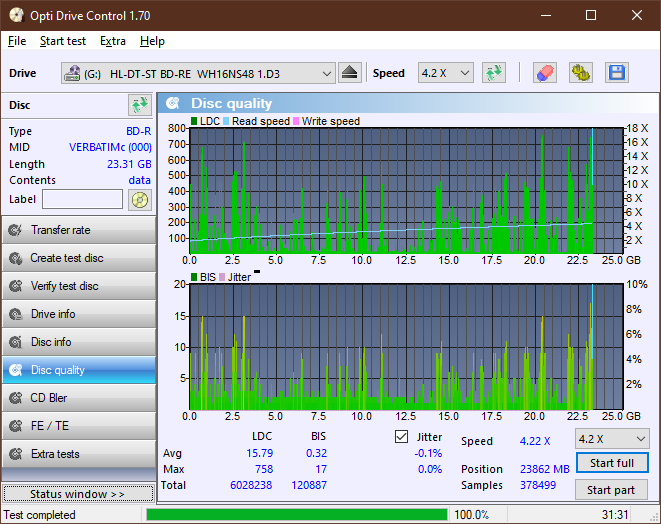This screenshot has width=661, height=524.
Task: Open the options gear icon in toolbar
Action: (580, 73)
